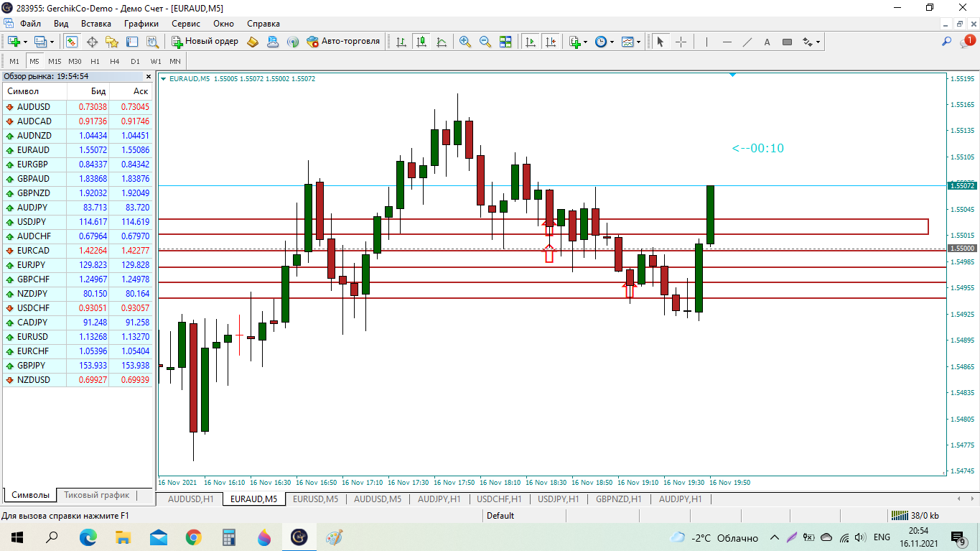
Task: Select the trendline drawing tool
Action: click(x=747, y=42)
